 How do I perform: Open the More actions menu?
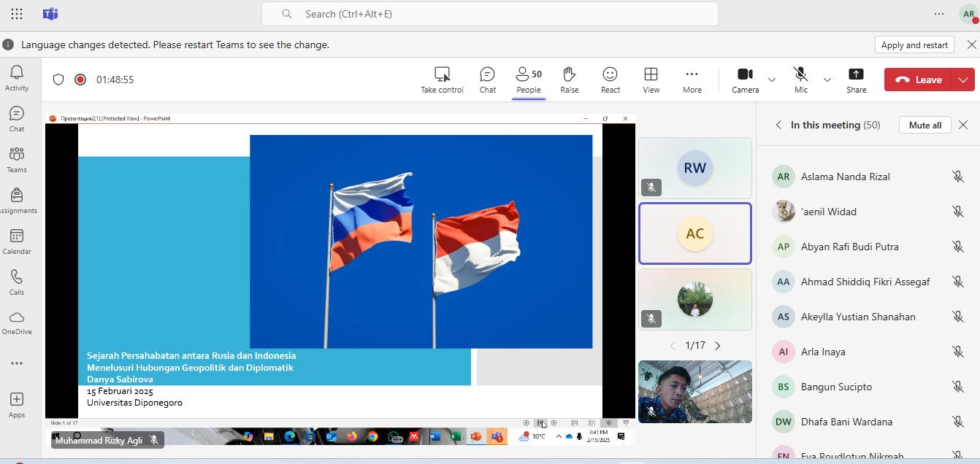tap(692, 80)
